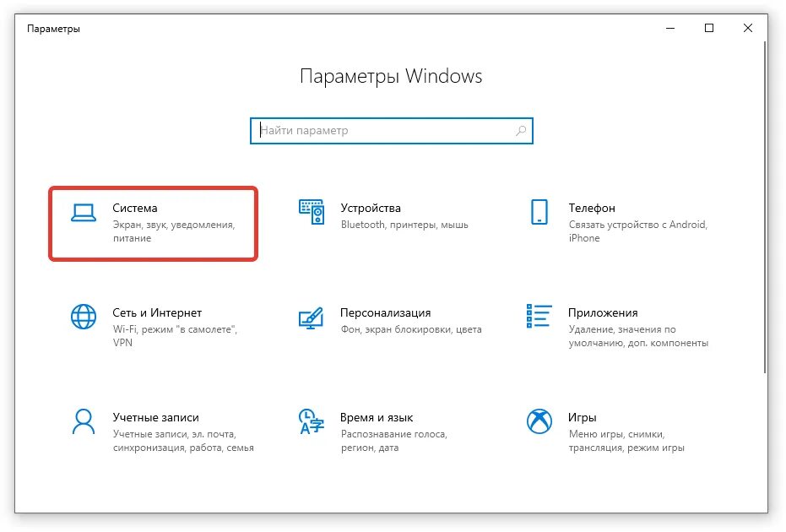Viewport: 786px width, 532px height.
Task: Click text 'Bluetooth, принтеры, мышь'
Action: pyautogui.click(x=404, y=225)
